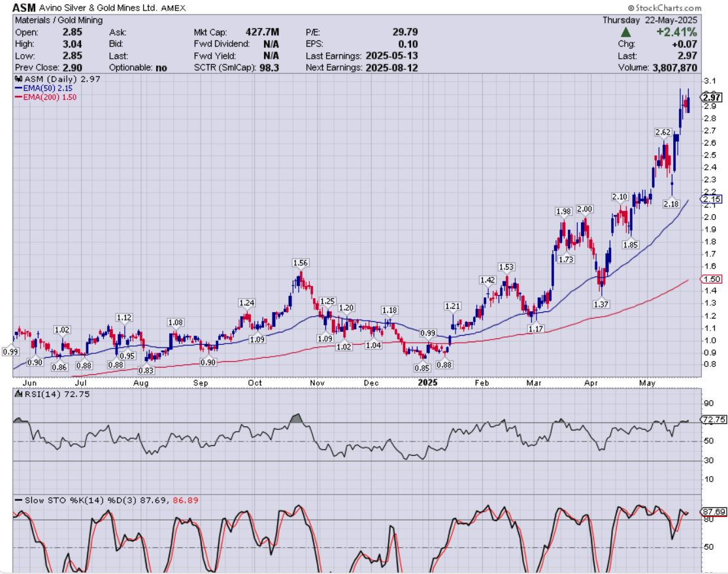This screenshot has height=574, width=728.
Task: Click the RSI(14) 72.75 panel label
Action: [57, 394]
